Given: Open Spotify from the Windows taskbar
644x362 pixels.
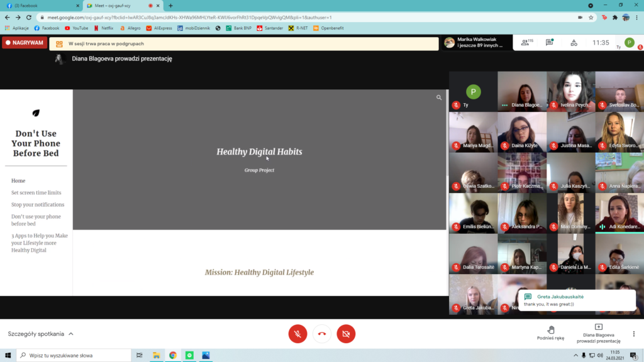Looking at the screenshot, I should (x=189, y=355).
